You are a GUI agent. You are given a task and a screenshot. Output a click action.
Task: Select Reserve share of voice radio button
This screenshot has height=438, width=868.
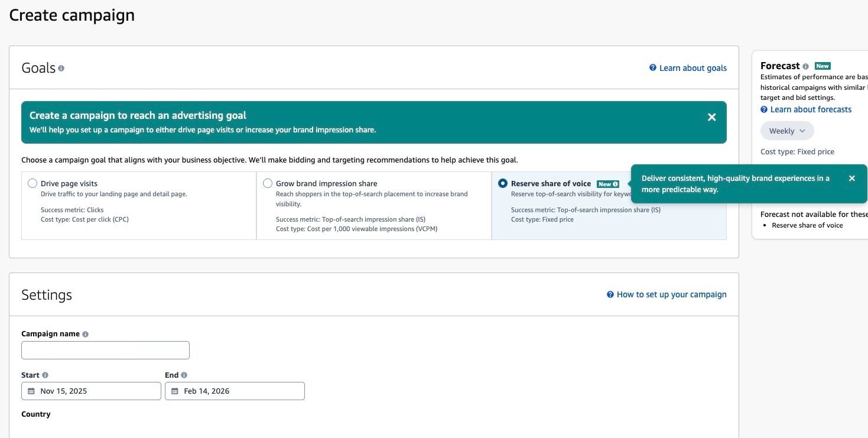pyautogui.click(x=503, y=184)
